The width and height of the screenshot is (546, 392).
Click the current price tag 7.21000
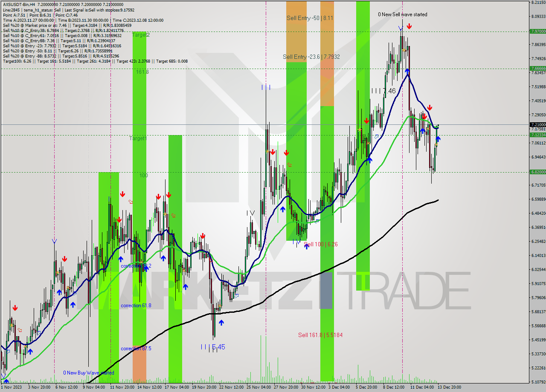coord(537,124)
